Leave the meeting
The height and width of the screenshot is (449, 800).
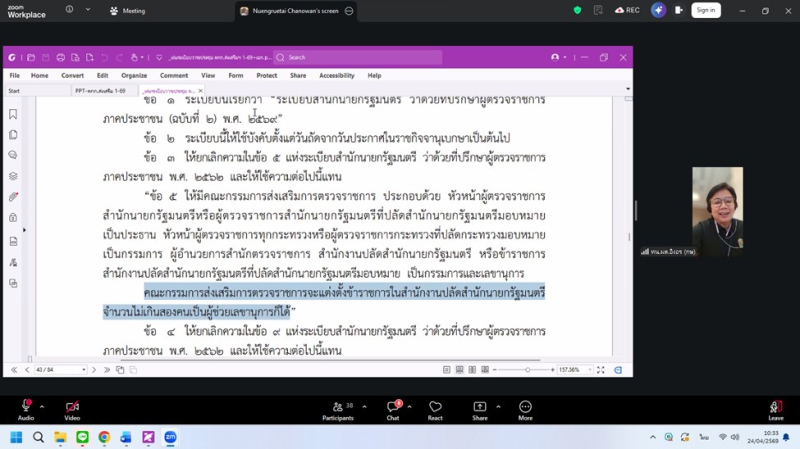click(x=775, y=407)
